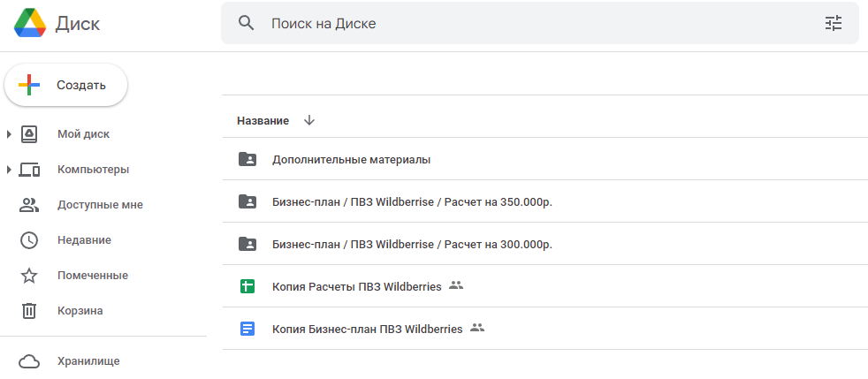Reverse sort order with Название arrow

309,120
